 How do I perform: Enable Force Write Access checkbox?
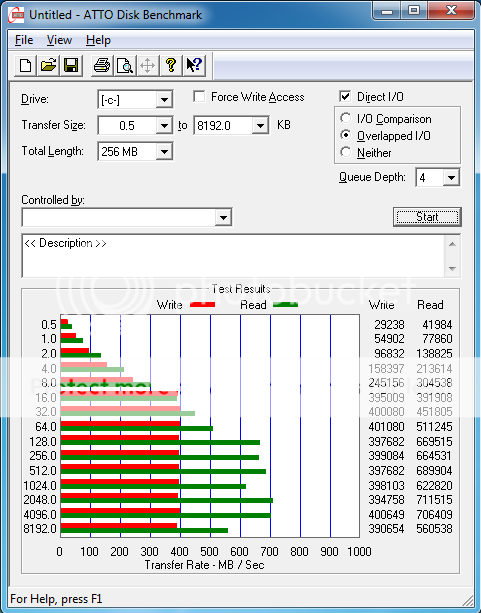(199, 97)
